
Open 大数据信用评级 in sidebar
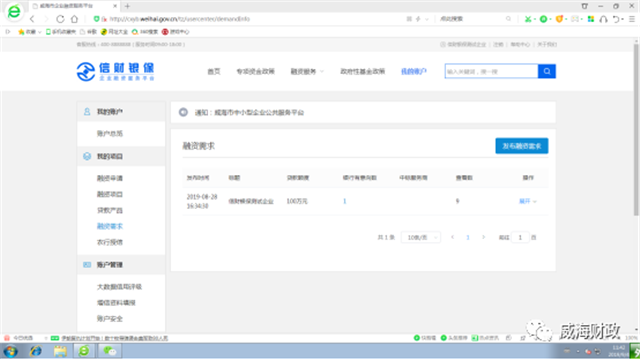pos(119,287)
